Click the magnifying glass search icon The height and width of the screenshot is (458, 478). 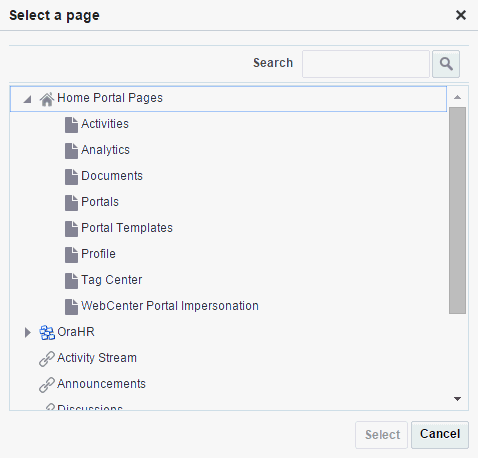[446, 64]
